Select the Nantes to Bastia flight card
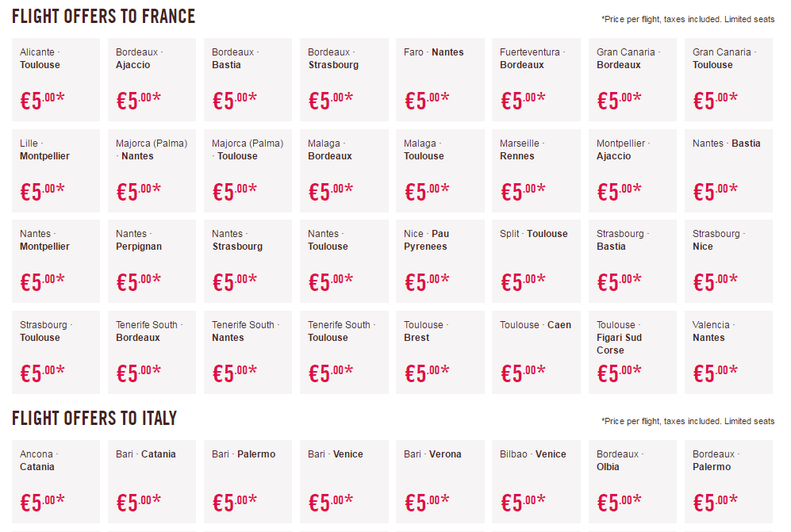 [728, 170]
